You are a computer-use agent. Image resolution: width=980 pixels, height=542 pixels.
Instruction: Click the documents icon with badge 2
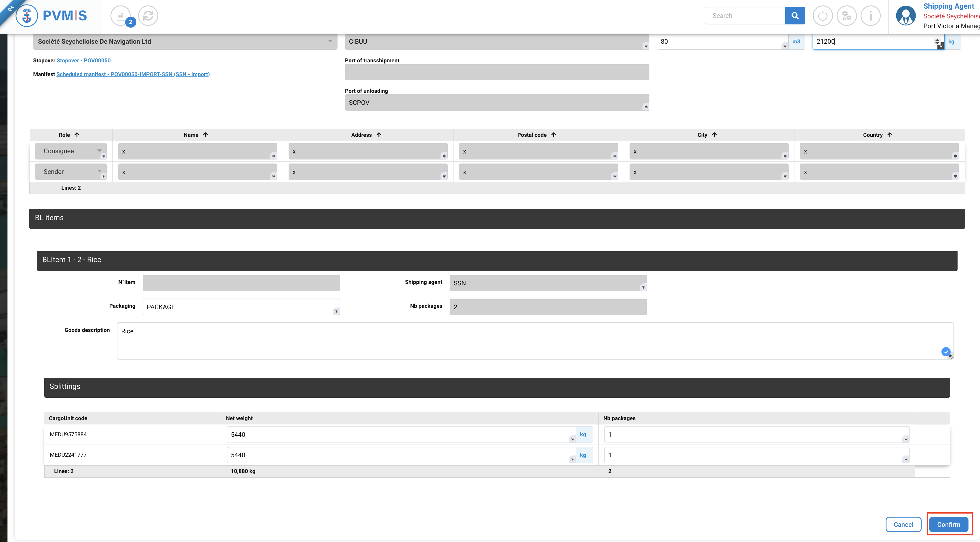point(121,16)
